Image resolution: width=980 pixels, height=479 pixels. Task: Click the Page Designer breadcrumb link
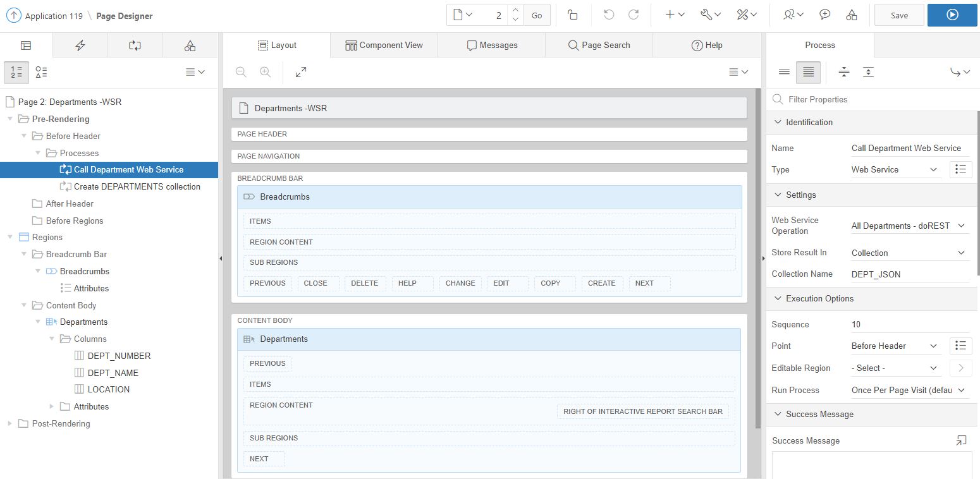pos(125,16)
